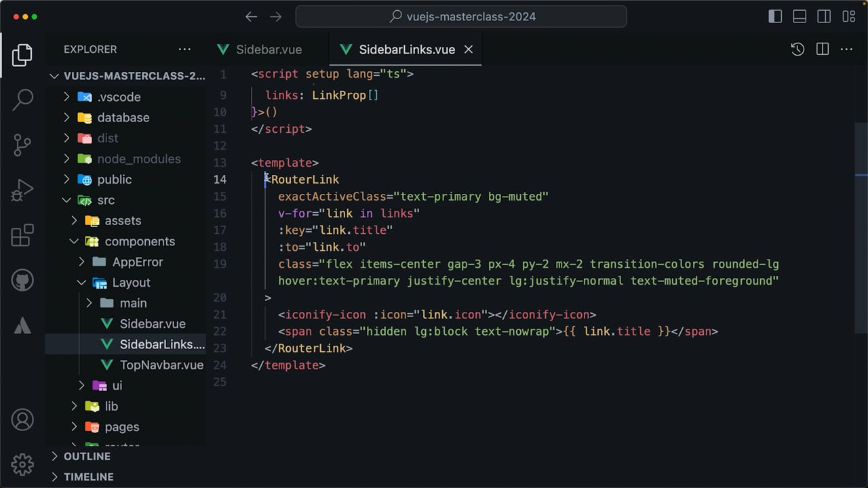The image size is (868, 488).
Task: Toggle the bottom panel layout icon
Action: 800,16
